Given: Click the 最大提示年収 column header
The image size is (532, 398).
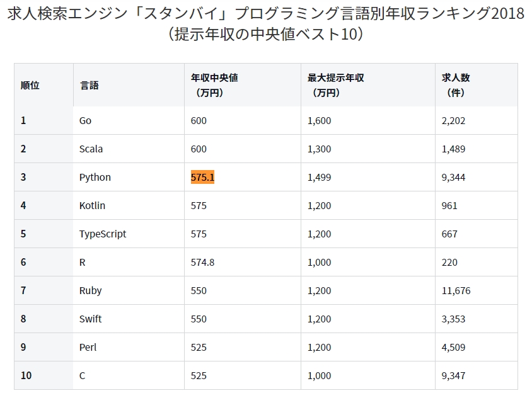Looking at the screenshot, I should 335,78.
